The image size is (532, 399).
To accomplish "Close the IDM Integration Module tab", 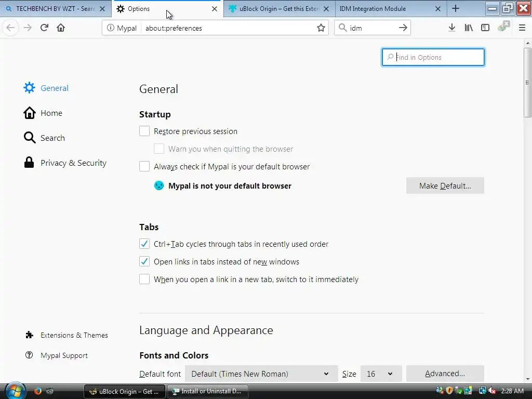I will 438,9.
